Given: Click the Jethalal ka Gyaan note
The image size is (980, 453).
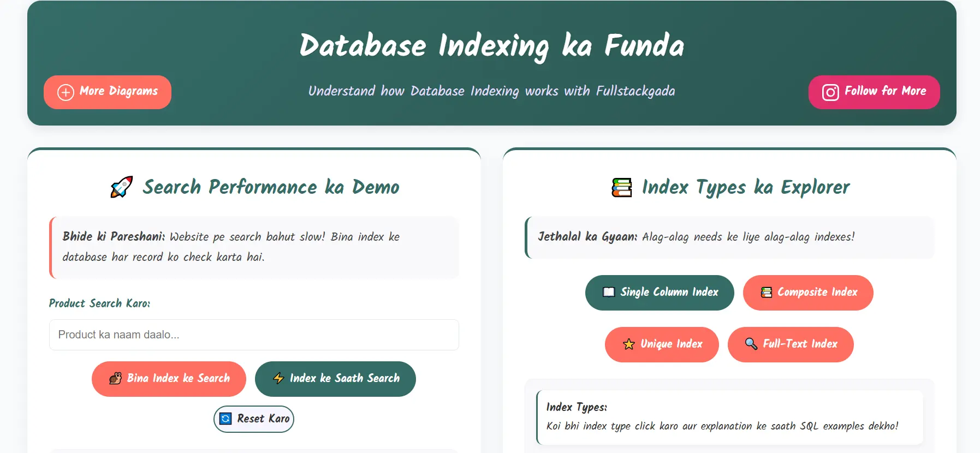Looking at the screenshot, I should click(729, 237).
